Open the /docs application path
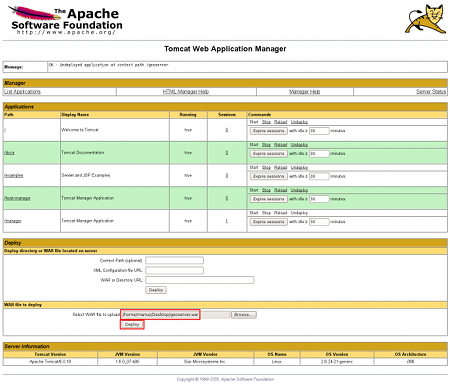 click(9, 153)
